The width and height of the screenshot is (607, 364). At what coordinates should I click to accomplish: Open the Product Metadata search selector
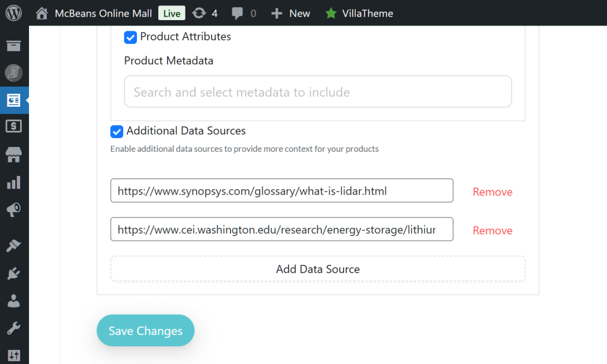tap(318, 92)
